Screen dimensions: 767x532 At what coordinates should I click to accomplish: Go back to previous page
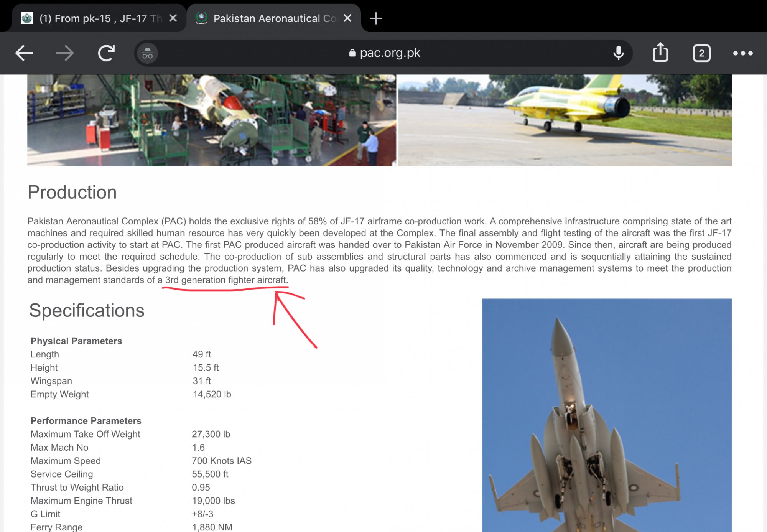click(x=24, y=53)
